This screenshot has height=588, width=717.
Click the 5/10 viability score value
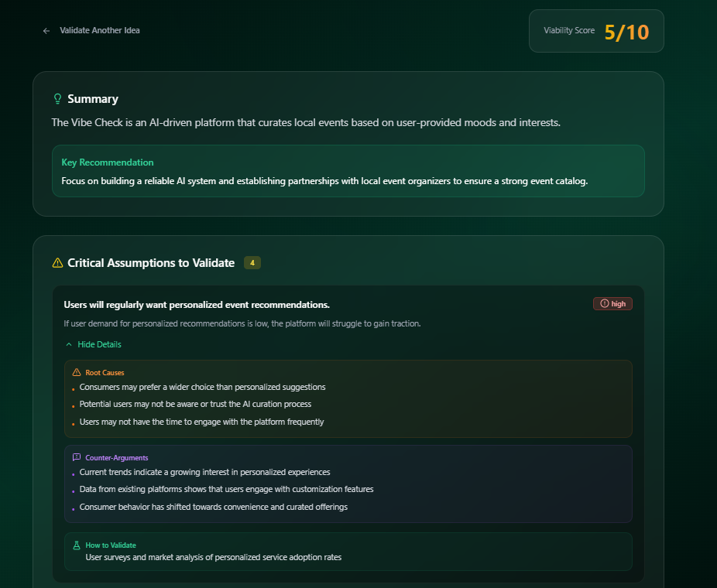pyautogui.click(x=626, y=32)
